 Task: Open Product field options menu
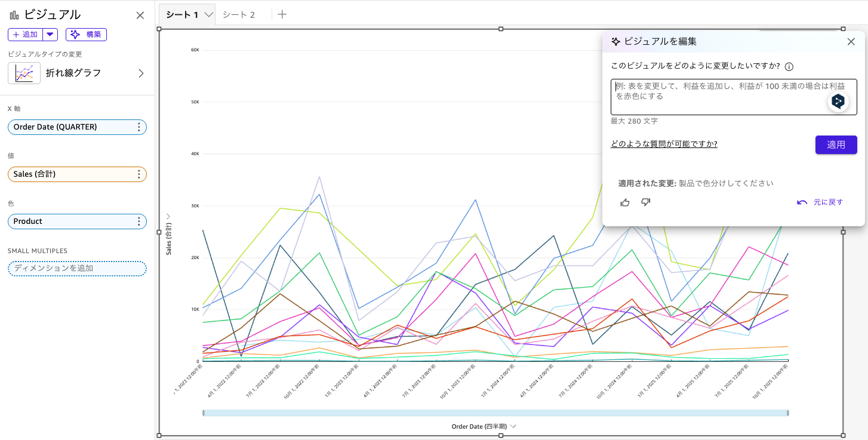[138, 221]
